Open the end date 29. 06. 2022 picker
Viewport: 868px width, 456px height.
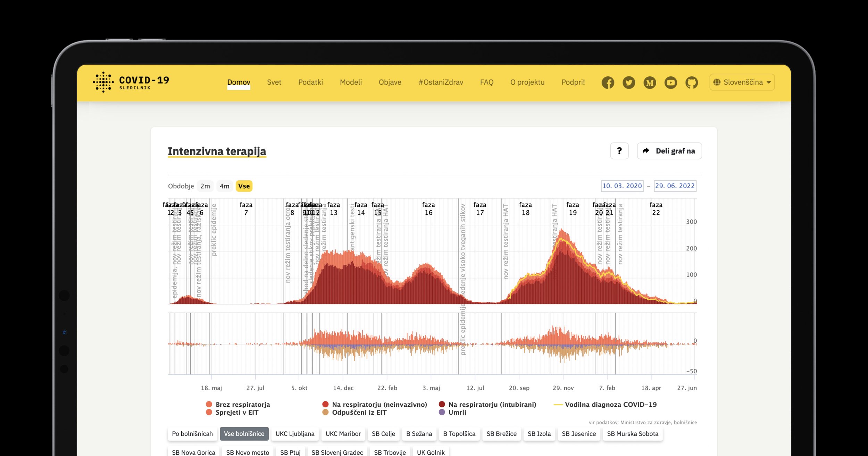click(675, 186)
